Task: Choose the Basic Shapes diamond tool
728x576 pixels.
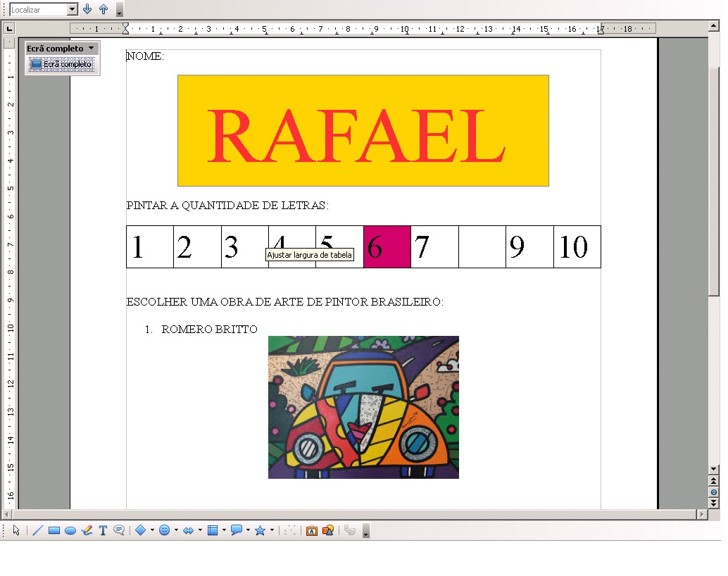Action: [x=141, y=530]
